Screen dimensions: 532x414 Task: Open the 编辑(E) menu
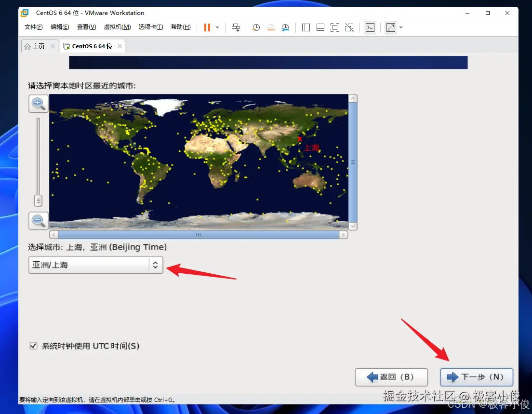tap(60, 27)
